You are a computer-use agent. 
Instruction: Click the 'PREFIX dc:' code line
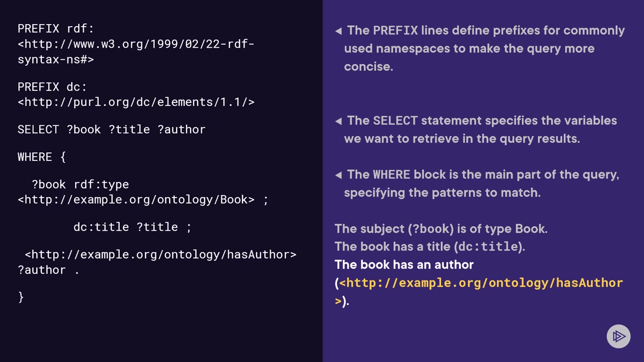pos(52,86)
